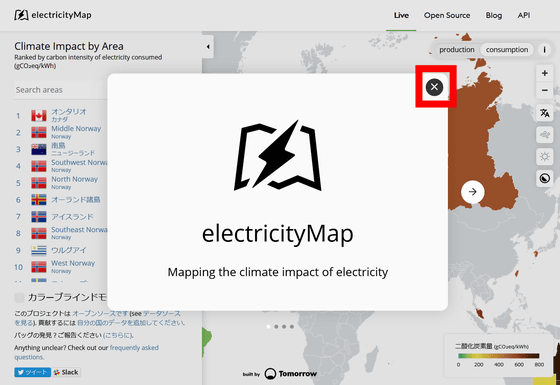The height and width of the screenshot is (385, 560).
Task: Open the info icon beside consumption
Action: [544, 50]
